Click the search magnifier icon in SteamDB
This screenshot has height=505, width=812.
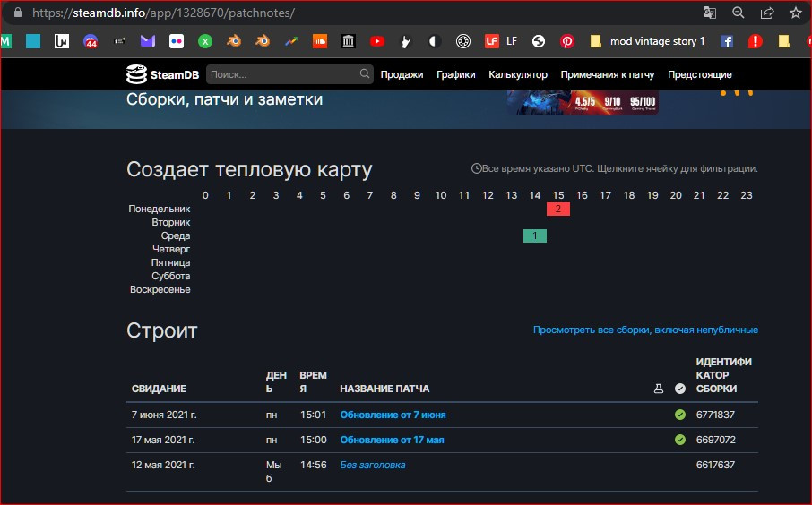point(365,74)
